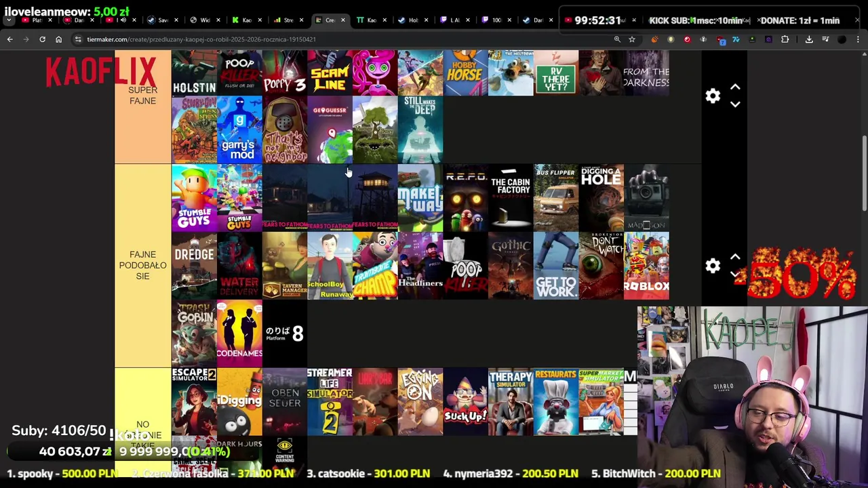Select the Tavern Manager tile

click(x=285, y=265)
